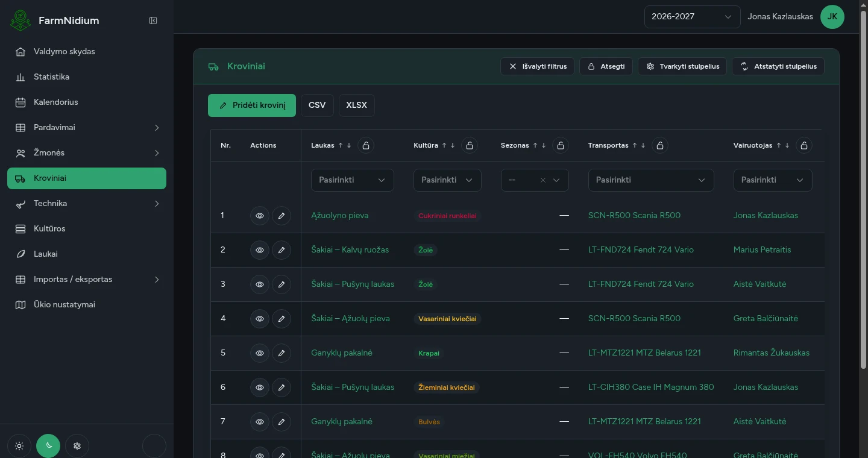Toggle lock on Kultūra column
This screenshot has width=868, height=458.
coord(470,145)
